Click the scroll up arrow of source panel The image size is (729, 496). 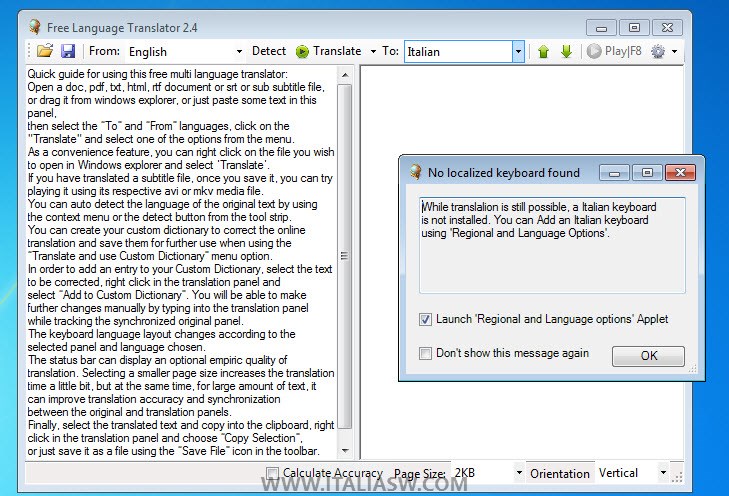[345, 75]
